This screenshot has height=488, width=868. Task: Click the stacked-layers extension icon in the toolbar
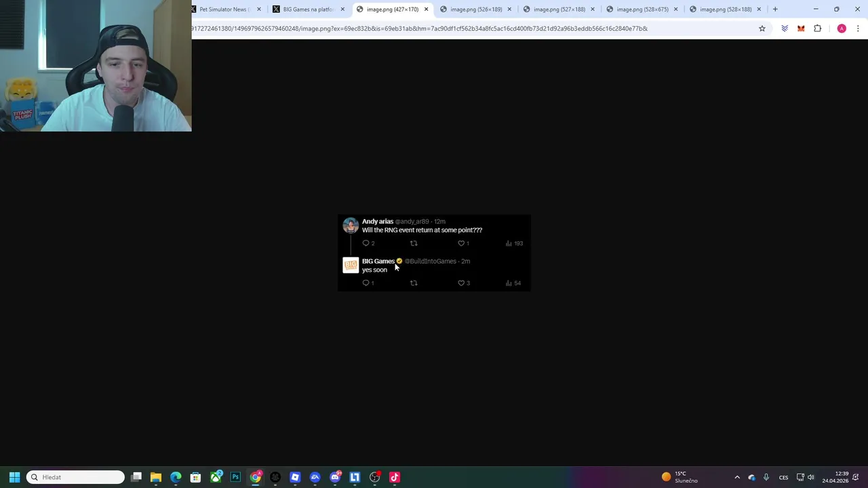coord(785,28)
